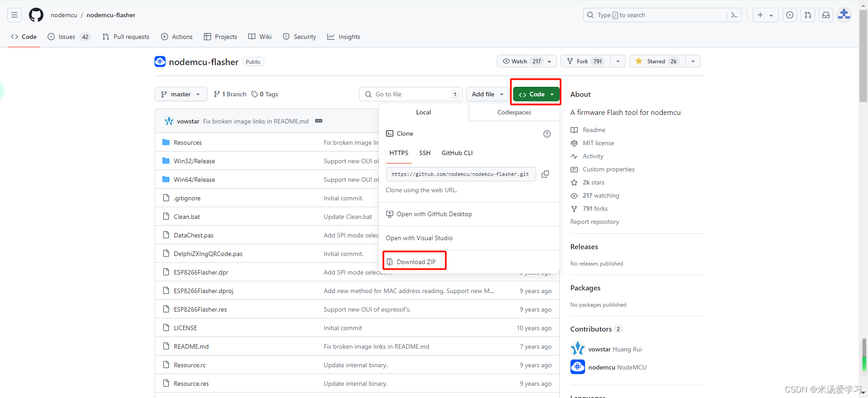The height and width of the screenshot is (398, 868).
Task: Open ESP8266Flasher.dproj file
Action: [203, 291]
